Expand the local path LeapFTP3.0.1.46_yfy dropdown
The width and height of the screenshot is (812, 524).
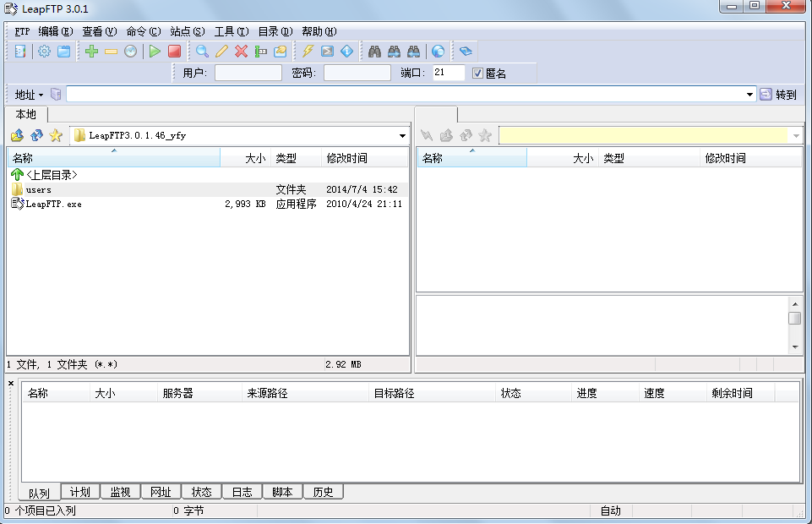coord(402,136)
